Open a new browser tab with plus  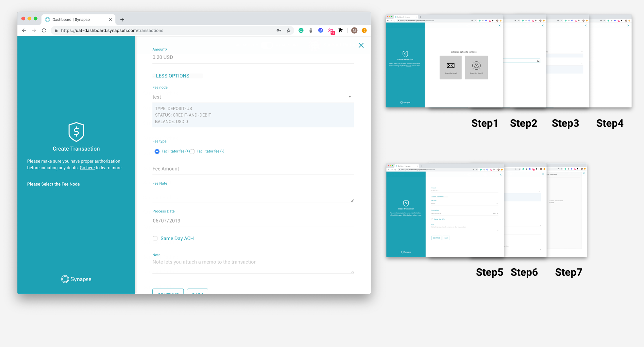pyautogui.click(x=122, y=20)
